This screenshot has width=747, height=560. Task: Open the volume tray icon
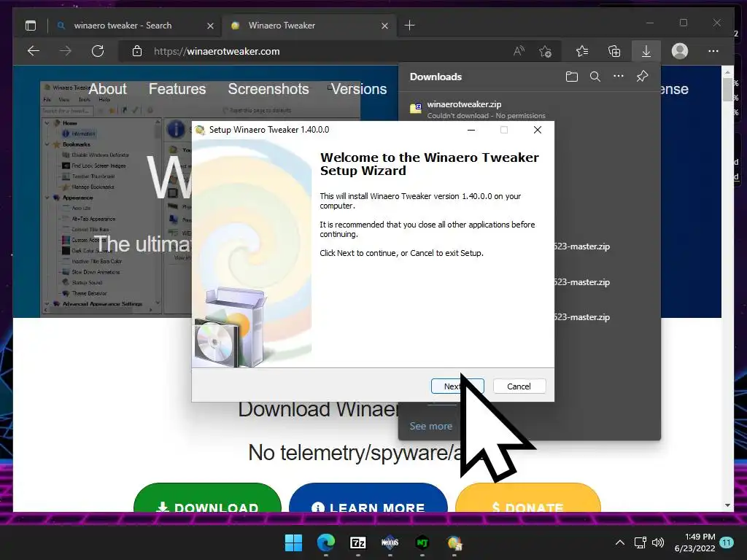658,542
